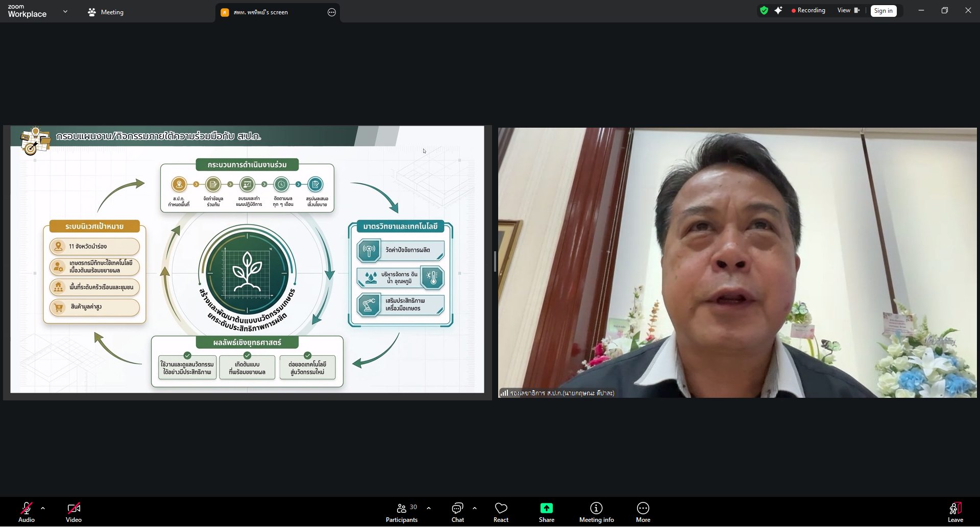The image size is (980, 527).
Task: Open the AI Companion sparkle icon
Action: point(778,10)
